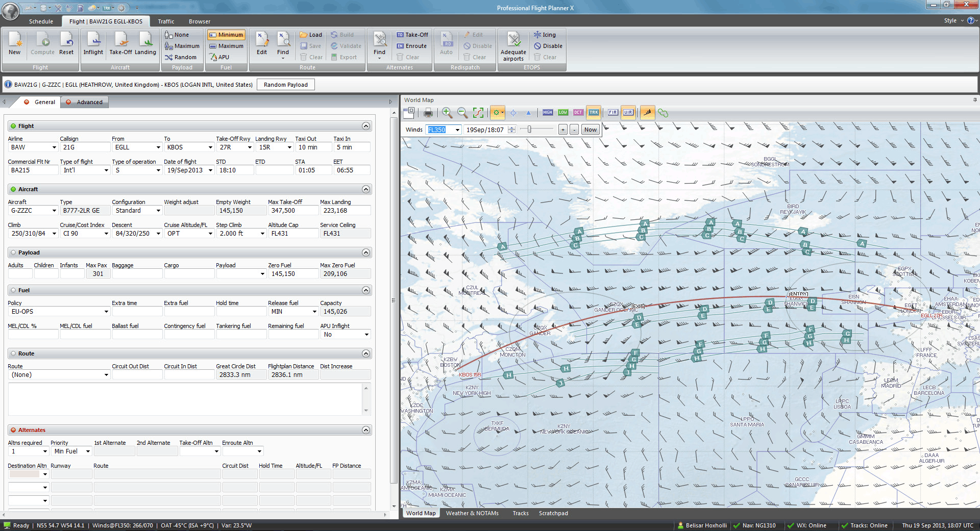Image resolution: width=980 pixels, height=531 pixels.
Task: Click the New flight icon
Action: click(x=15, y=43)
